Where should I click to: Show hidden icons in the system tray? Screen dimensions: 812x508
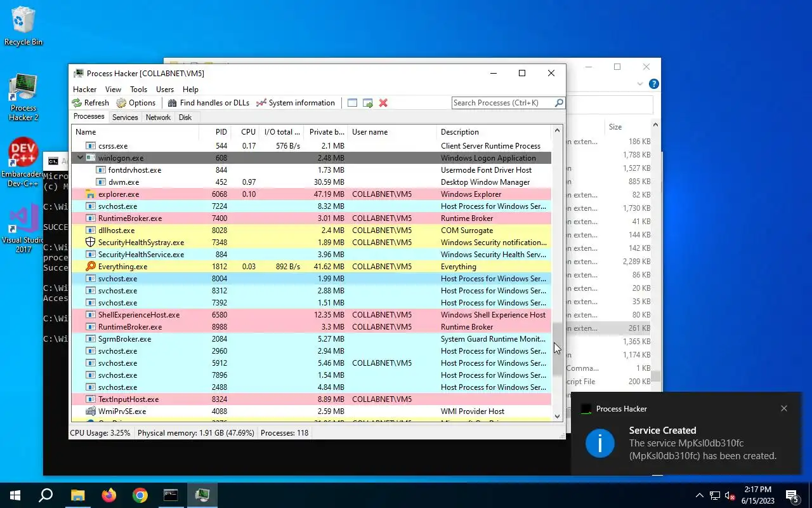tap(700, 495)
